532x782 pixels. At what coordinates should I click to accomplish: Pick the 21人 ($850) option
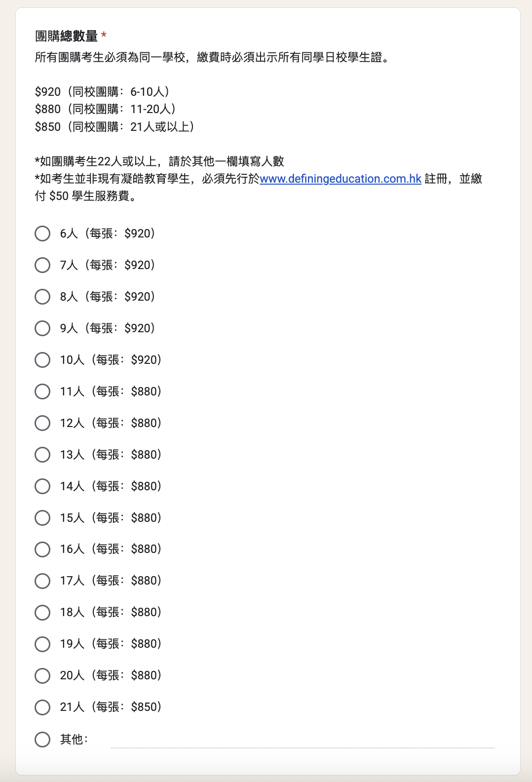(x=42, y=707)
